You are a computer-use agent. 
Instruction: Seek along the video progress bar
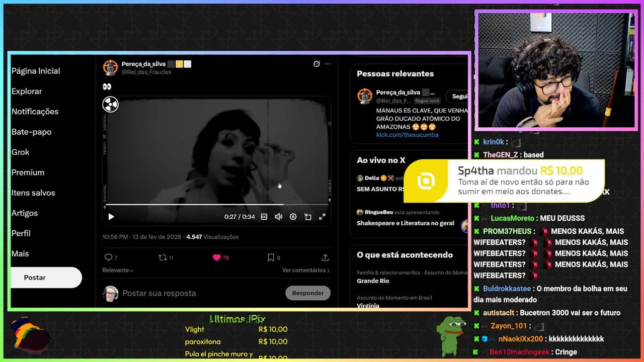tap(216, 205)
